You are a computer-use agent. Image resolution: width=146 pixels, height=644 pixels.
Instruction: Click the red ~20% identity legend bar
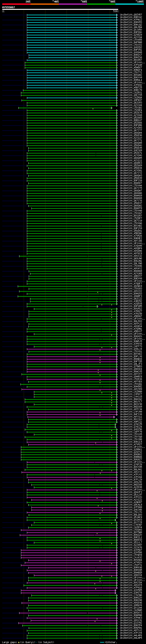[x=16, y=4]
